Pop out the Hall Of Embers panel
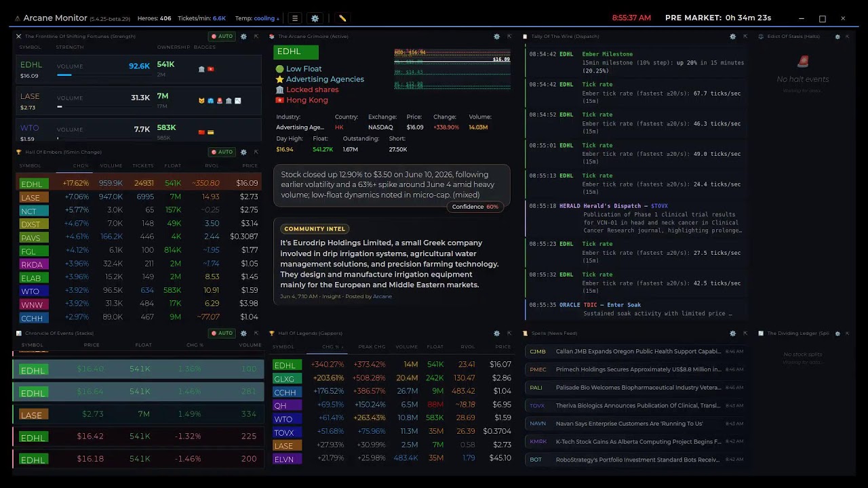868x488 pixels. point(256,152)
